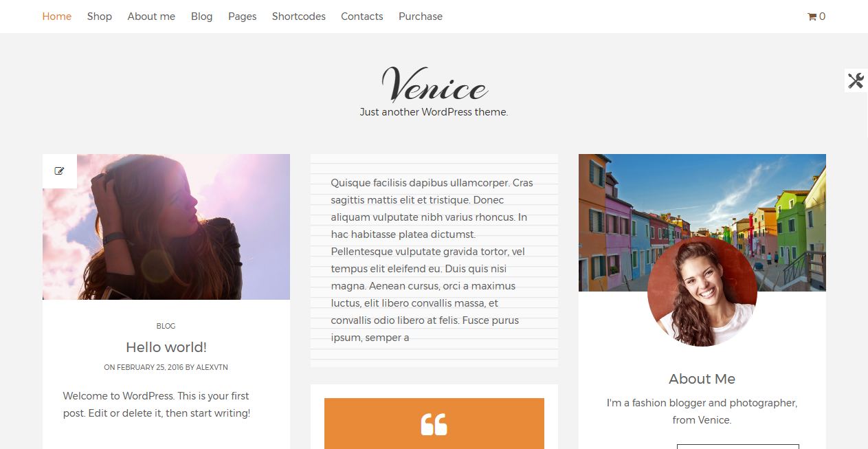868x449 pixels.
Task: Go to the Shop menu item
Action: tap(100, 17)
